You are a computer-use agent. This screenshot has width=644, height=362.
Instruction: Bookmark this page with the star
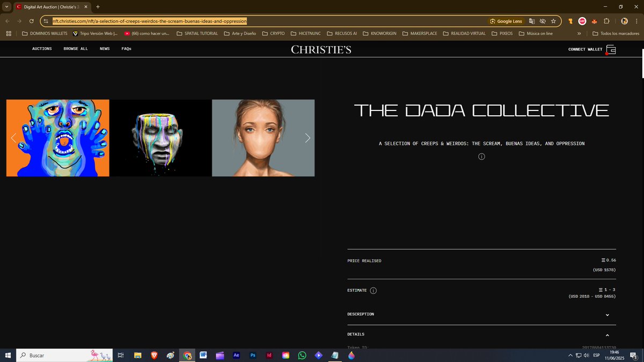click(553, 21)
